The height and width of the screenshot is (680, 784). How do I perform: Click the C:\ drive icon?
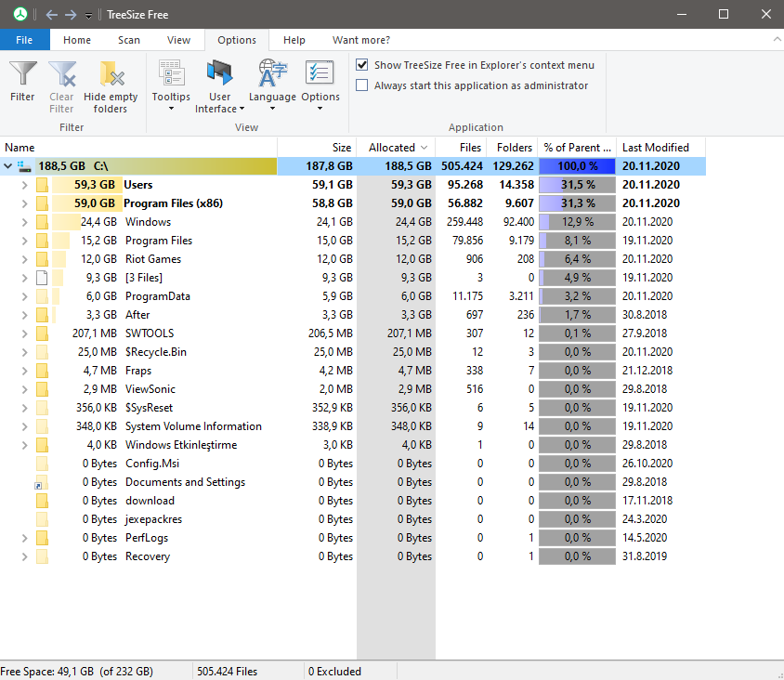(x=24, y=166)
